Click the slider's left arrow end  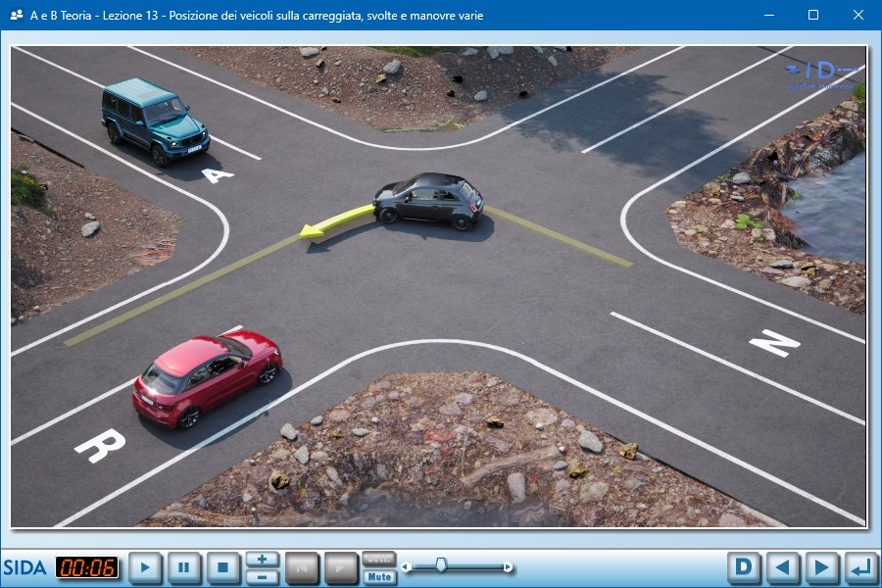[406, 566]
